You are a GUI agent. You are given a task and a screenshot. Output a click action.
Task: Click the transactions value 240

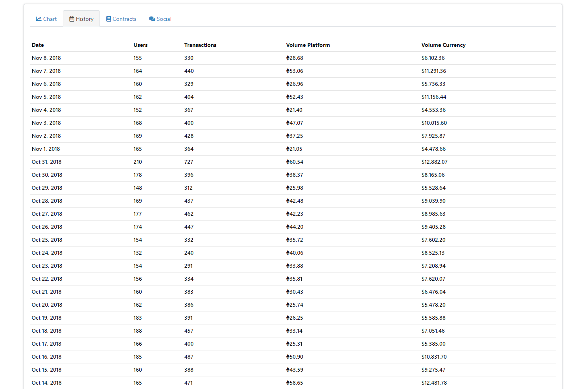[x=189, y=253]
